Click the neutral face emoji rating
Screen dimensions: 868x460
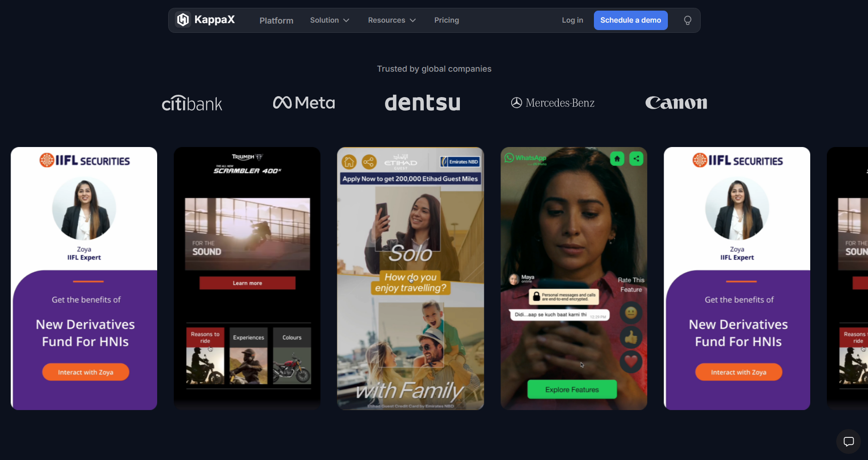click(631, 313)
